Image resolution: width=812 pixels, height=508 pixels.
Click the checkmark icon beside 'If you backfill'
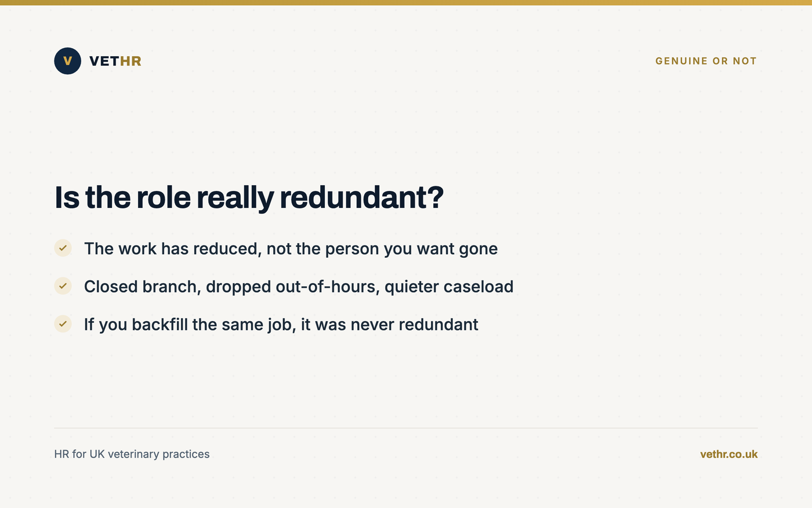click(x=63, y=324)
